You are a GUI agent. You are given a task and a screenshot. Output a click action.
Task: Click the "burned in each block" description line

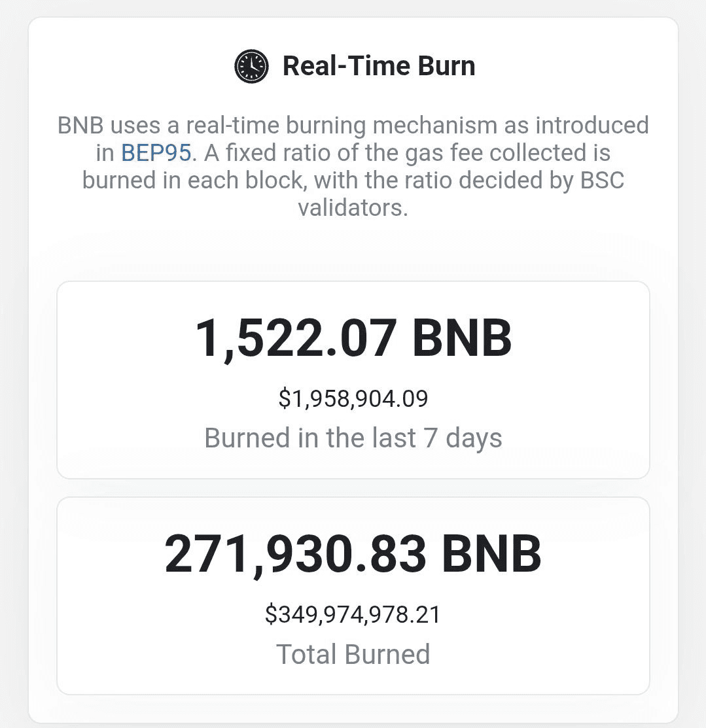coord(196,180)
